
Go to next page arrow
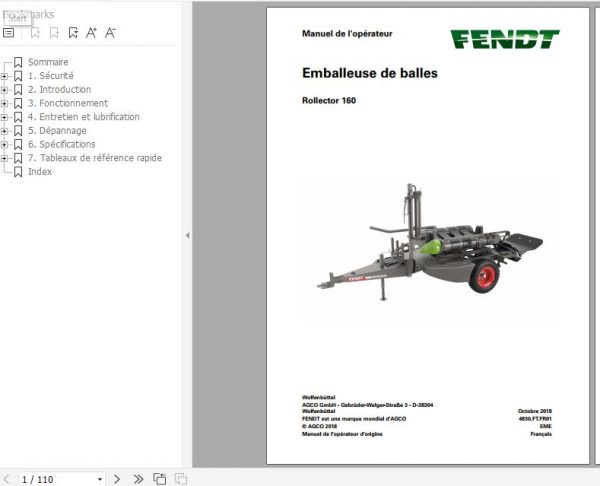coord(117,479)
